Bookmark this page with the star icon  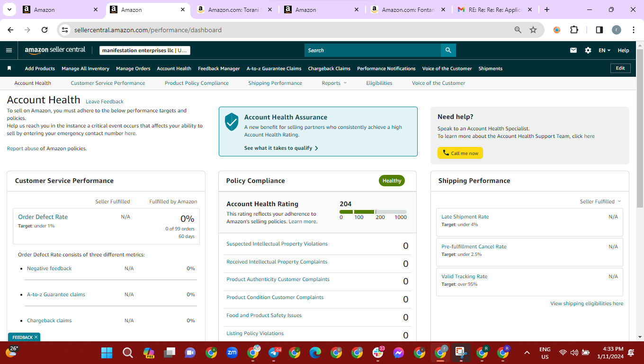pyautogui.click(x=533, y=30)
